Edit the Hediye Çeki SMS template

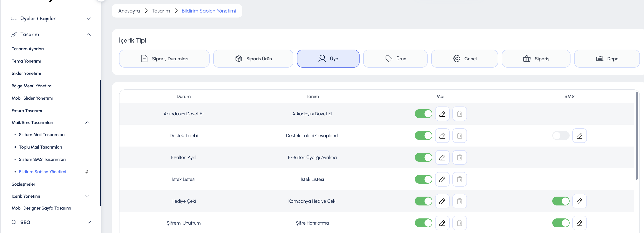point(579,201)
